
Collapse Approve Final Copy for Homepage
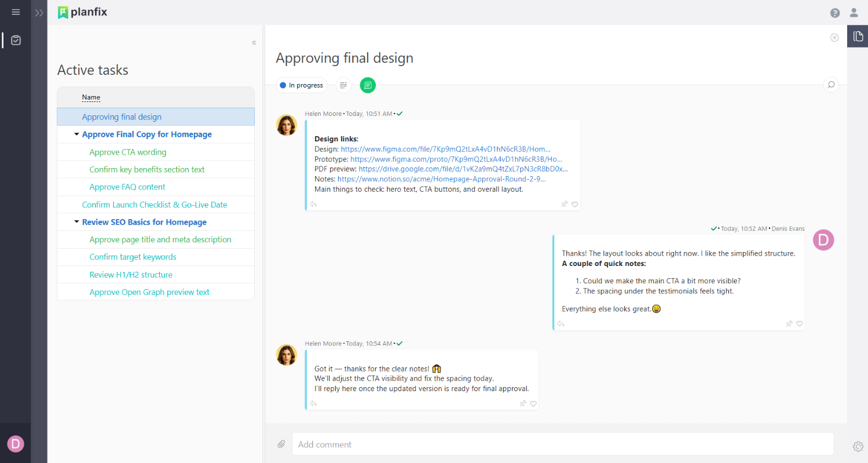[x=76, y=134]
